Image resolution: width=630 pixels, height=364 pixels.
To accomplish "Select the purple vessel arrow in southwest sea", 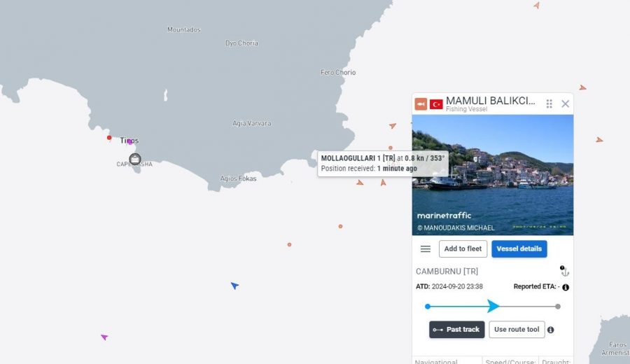I will 104,337.
